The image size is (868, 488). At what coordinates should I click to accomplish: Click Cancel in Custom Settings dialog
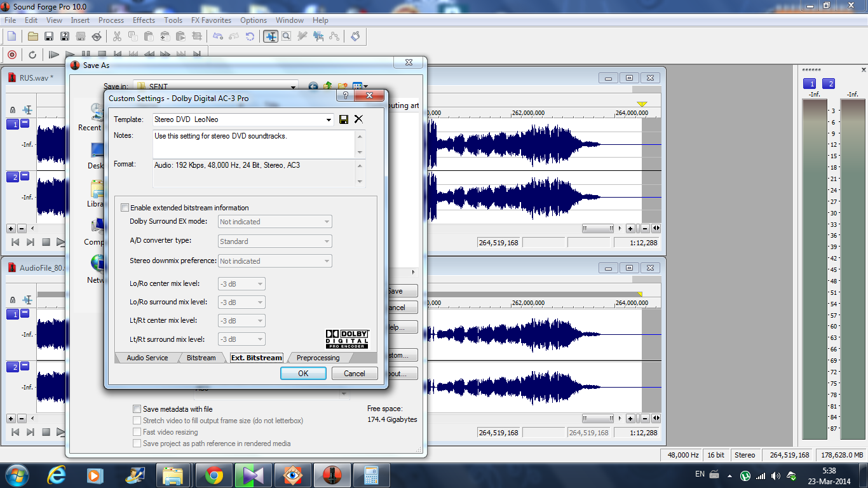pyautogui.click(x=355, y=374)
